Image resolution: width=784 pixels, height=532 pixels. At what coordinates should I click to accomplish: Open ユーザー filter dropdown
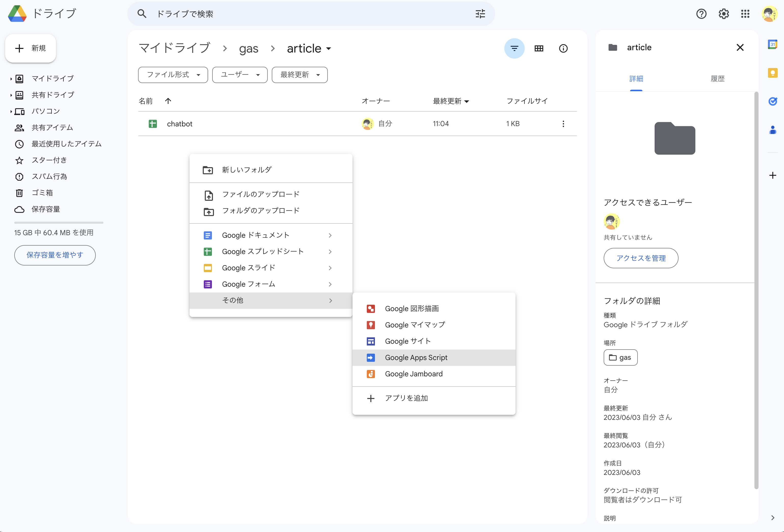(240, 75)
